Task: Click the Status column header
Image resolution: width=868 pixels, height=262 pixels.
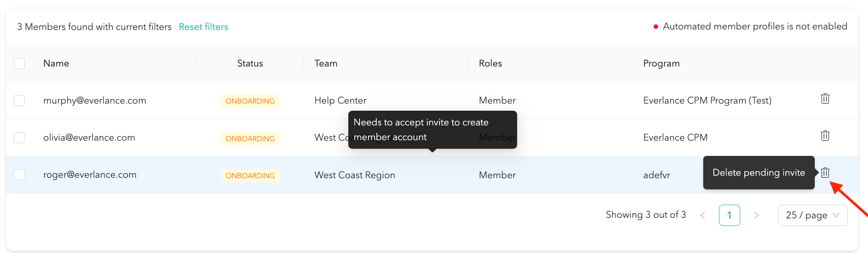Action: [250, 63]
